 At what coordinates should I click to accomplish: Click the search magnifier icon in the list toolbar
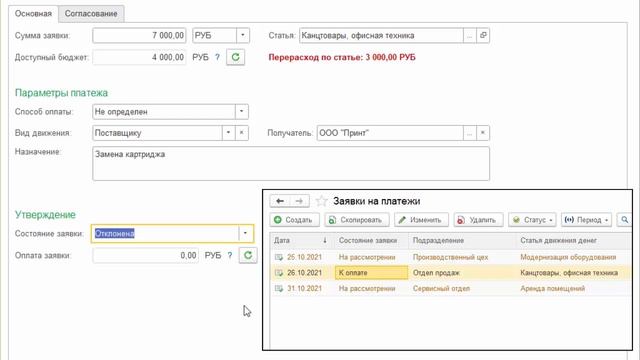[x=624, y=220]
